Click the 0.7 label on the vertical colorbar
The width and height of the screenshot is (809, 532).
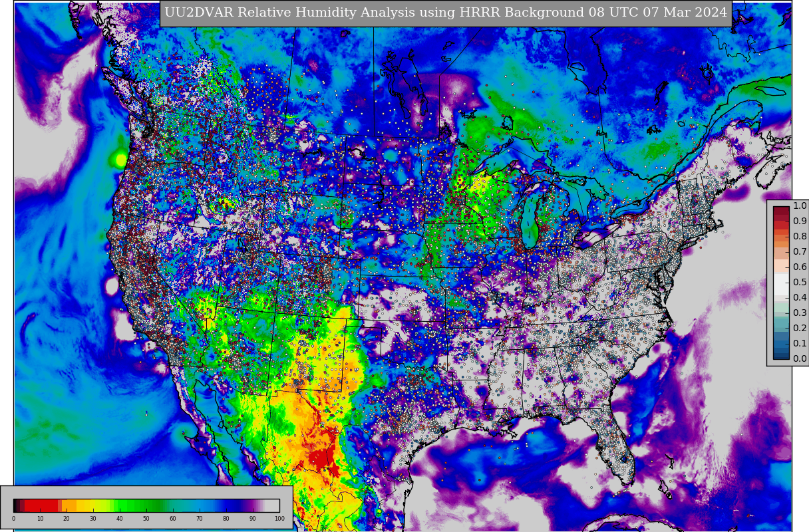[x=800, y=252]
